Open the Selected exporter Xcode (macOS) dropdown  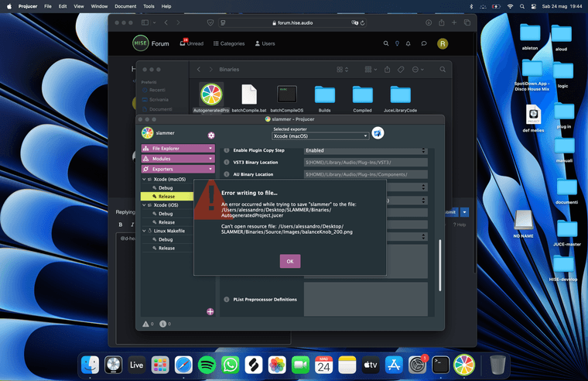320,136
